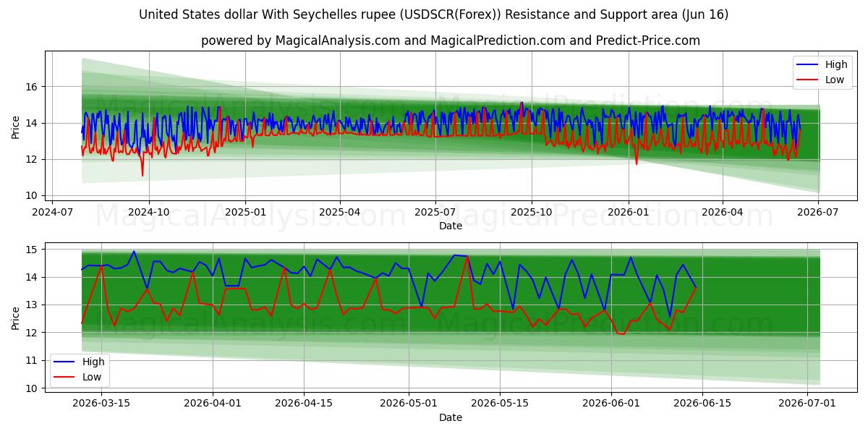Click the 'Date' x-axis label of bottom chart
The image size is (868, 434).
coord(450,417)
